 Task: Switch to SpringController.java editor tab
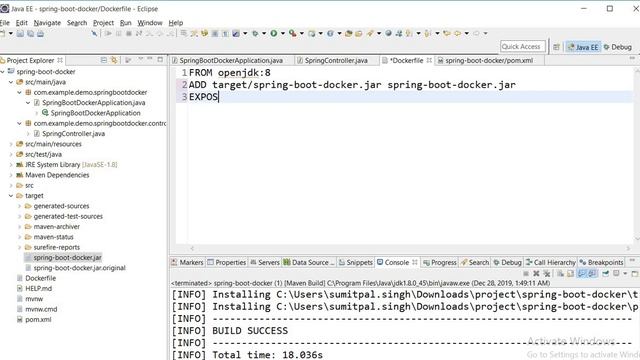coord(336,60)
